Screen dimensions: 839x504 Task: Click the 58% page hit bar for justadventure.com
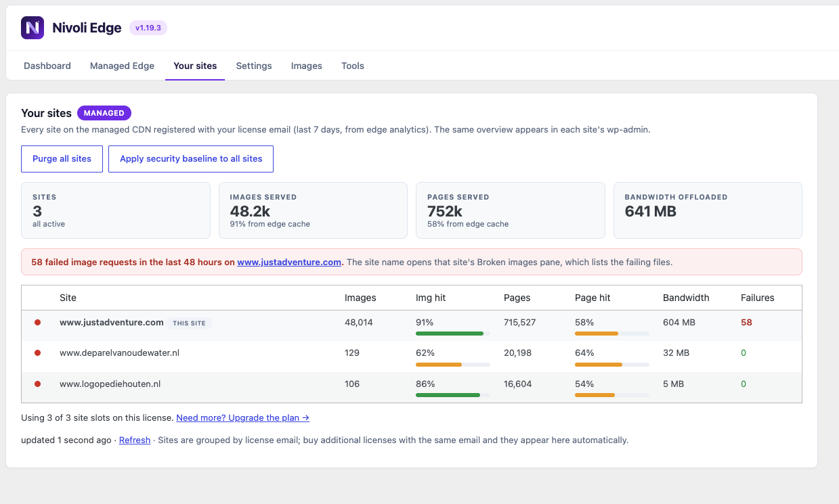pyautogui.click(x=611, y=334)
